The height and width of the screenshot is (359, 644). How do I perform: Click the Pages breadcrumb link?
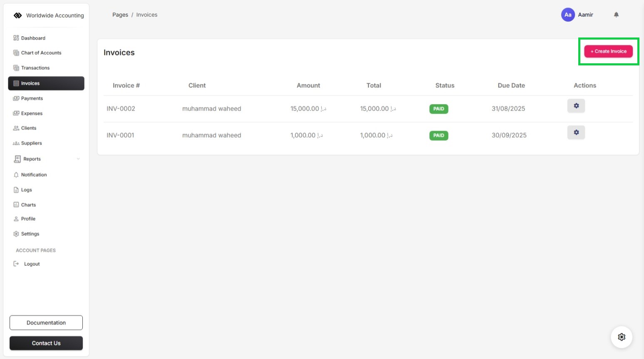[120, 15]
